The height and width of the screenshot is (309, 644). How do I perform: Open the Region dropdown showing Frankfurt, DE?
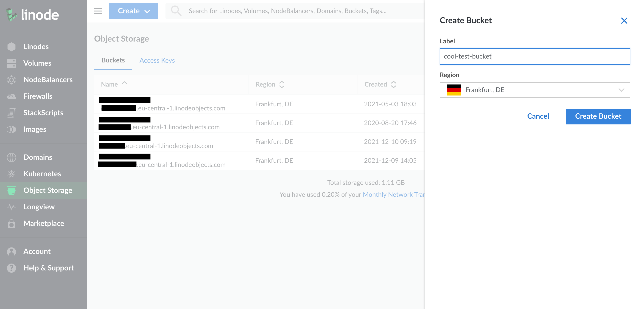tap(535, 90)
